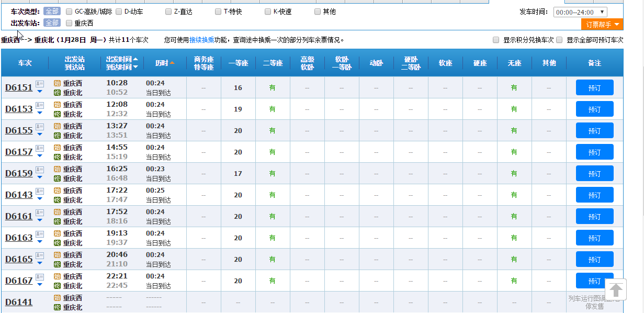The width and height of the screenshot is (644, 313).
Task: Tick the 重庆西 departure station checkbox
Action: pos(69,23)
